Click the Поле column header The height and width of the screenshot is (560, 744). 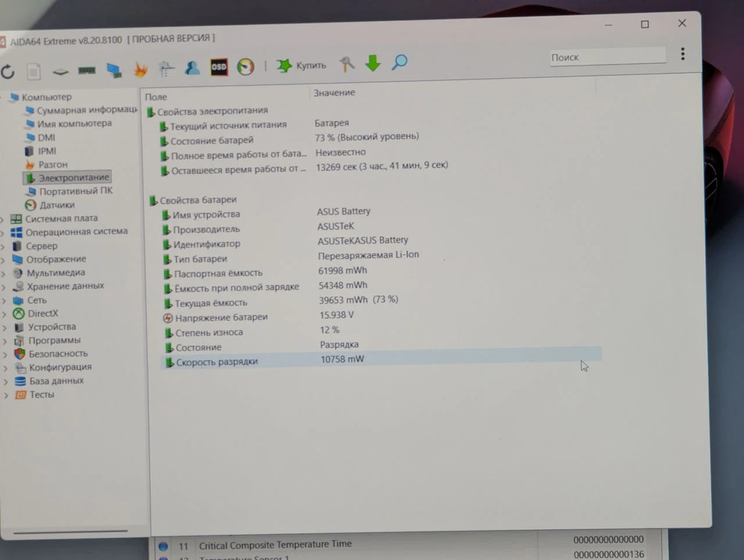point(156,97)
